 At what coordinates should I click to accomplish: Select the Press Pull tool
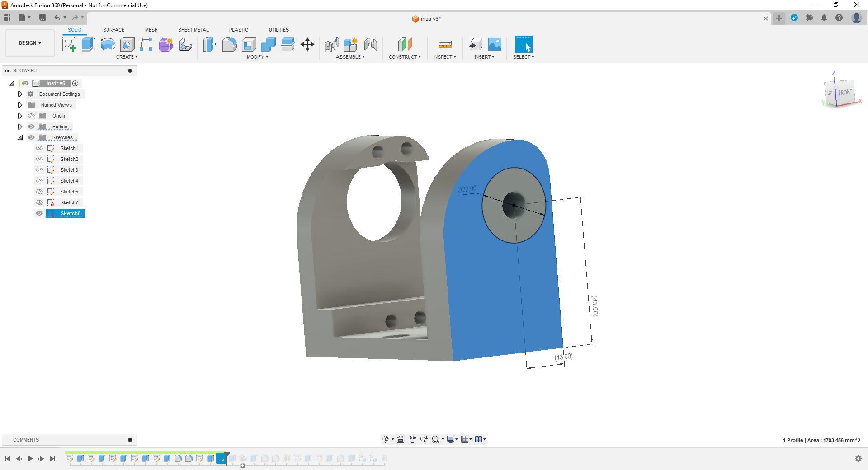pyautogui.click(x=209, y=44)
